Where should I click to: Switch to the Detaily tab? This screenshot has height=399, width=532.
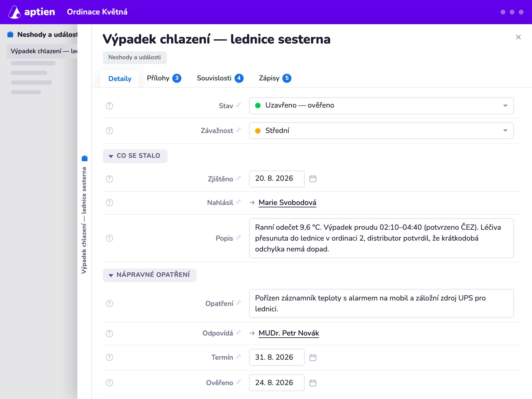[120, 79]
